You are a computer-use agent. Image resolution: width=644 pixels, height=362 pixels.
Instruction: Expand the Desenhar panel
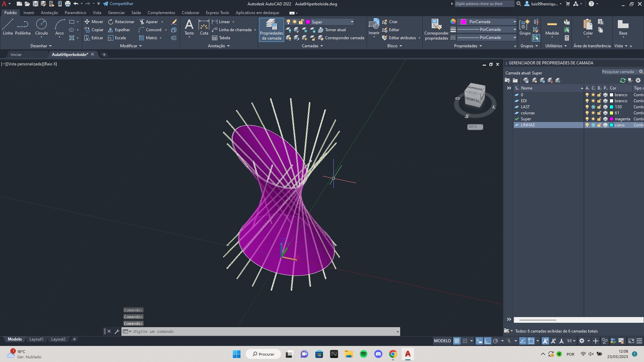[x=41, y=46]
